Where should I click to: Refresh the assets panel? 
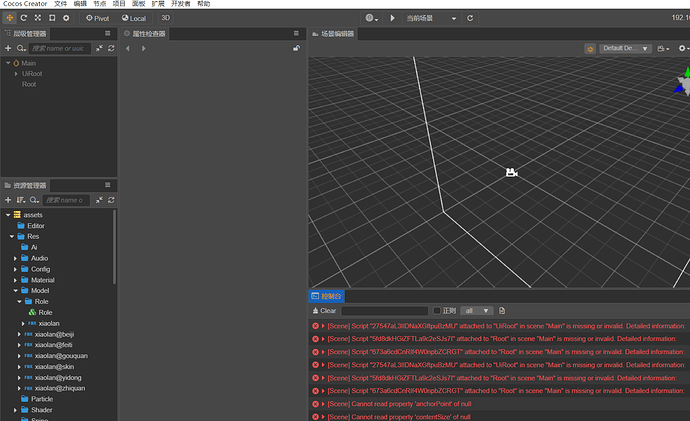(x=111, y=200)
